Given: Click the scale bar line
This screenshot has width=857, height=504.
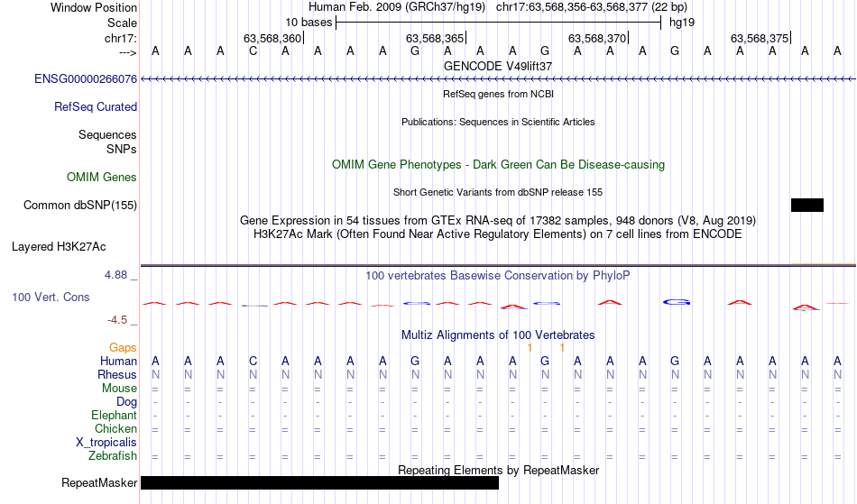Looking at the screenshot, I should [499, 23].
